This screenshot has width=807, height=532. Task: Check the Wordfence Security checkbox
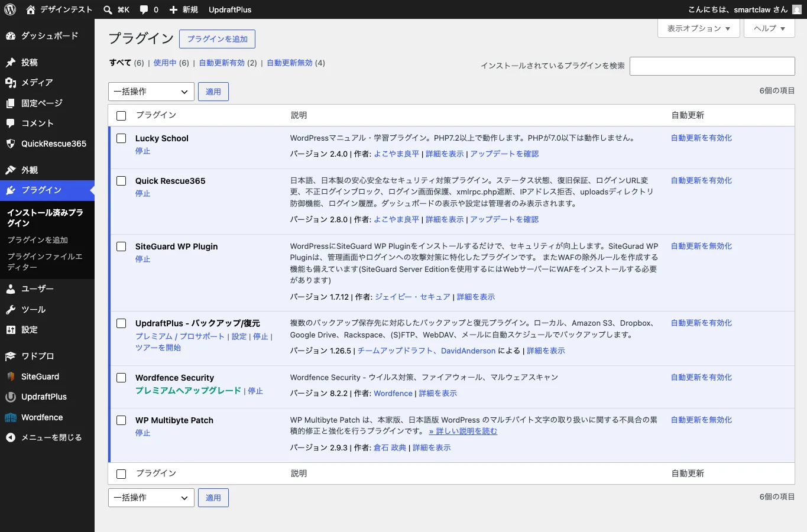(121, 378)
